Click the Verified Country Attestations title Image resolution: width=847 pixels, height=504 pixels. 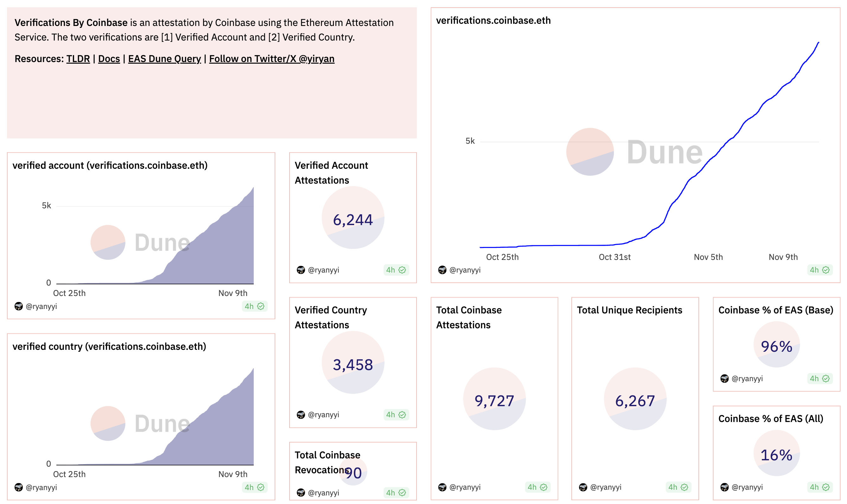pos(331,317)
